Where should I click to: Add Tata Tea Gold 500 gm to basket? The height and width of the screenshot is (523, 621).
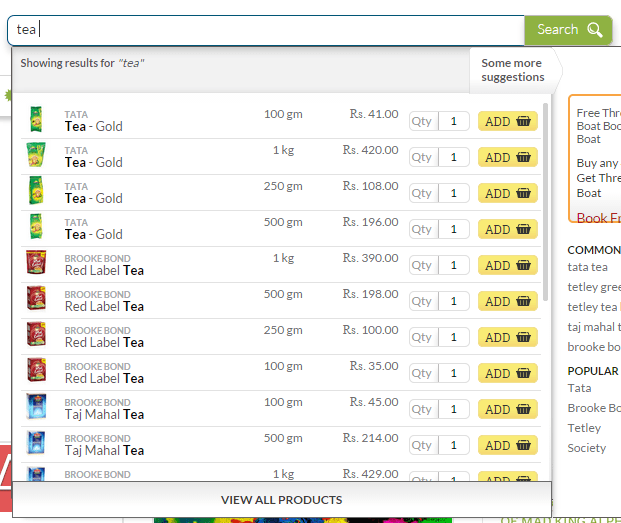click(x=507, y=229)
